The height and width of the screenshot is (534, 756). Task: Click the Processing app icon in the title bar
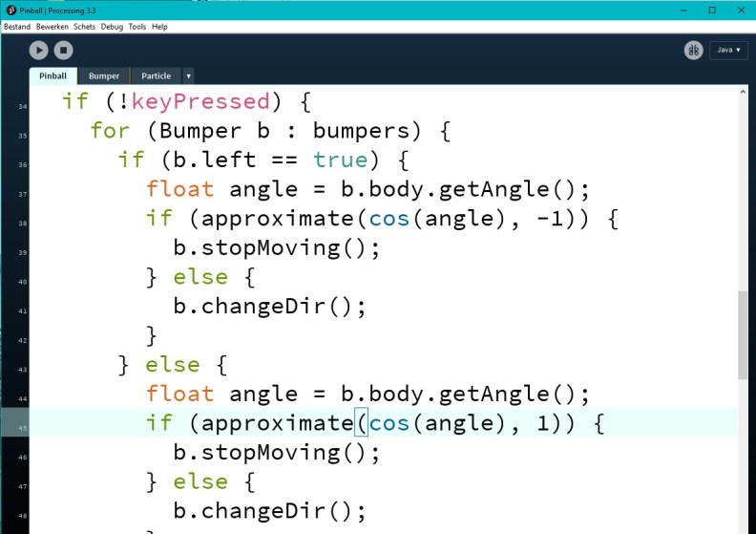pyautogui.click(x=10, y=10)
